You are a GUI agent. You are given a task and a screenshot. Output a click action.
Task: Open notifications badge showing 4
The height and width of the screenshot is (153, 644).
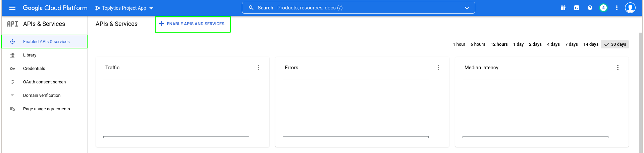[603, 8]
